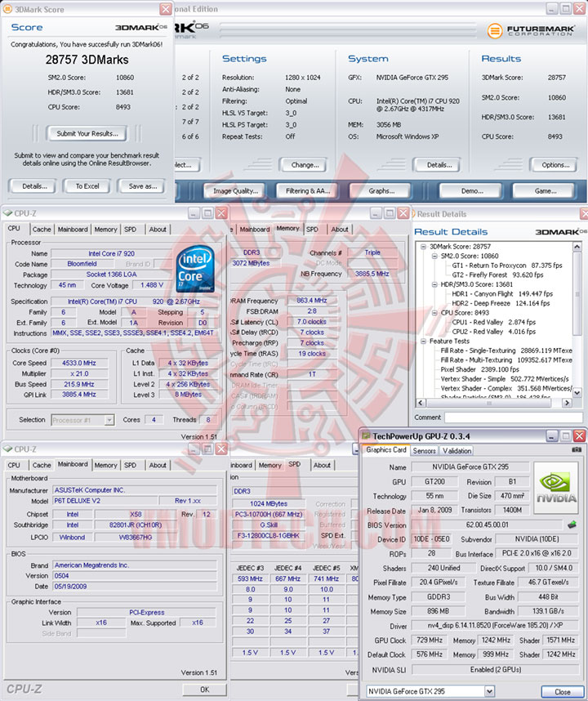Click the GPU-Z title bar icon
The image size is (588, 701).
point(367,436)
